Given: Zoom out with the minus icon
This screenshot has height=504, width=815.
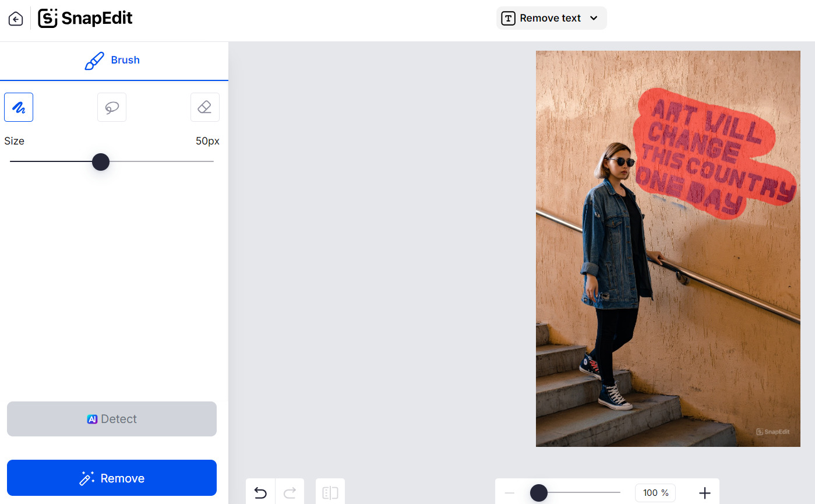Looking at the screenshot, I should point(510,493).
